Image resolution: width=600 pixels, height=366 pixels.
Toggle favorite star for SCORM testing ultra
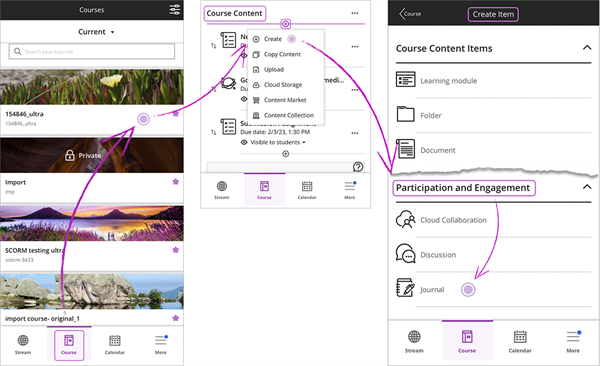coord(176,250)
